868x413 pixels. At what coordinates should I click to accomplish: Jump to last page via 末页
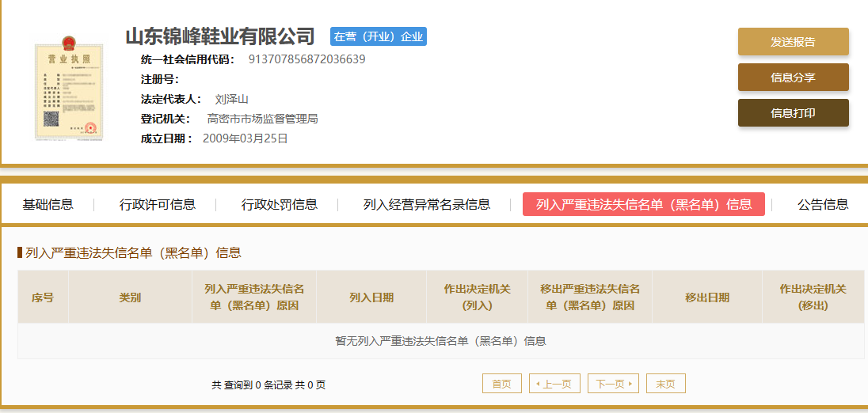click(x=665, y=384)
